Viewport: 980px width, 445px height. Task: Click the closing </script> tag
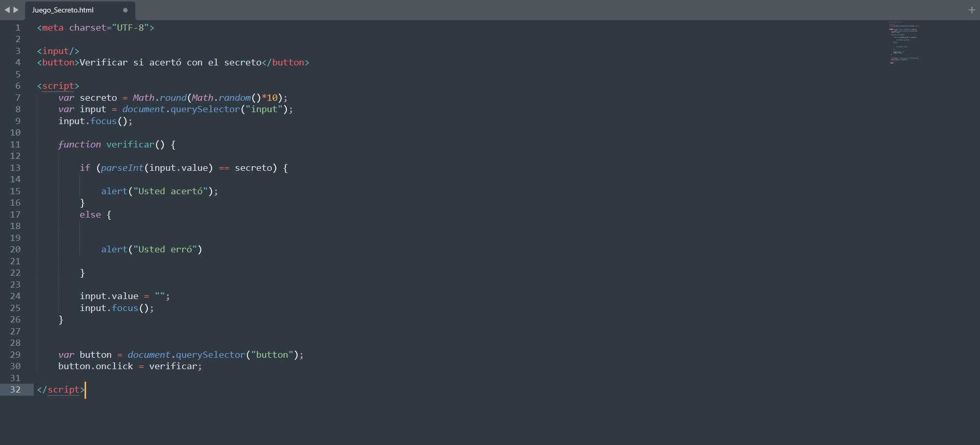(61, 389)
